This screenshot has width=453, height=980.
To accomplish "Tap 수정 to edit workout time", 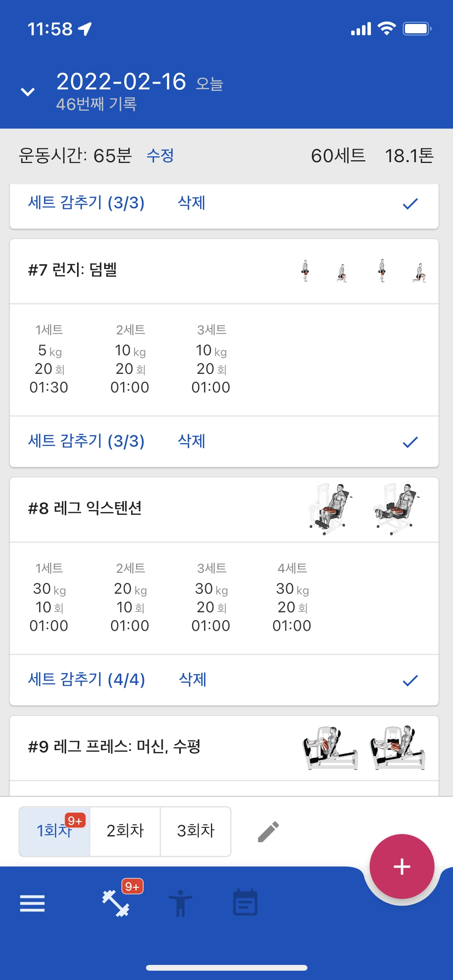I will click(x=160, y=156).
